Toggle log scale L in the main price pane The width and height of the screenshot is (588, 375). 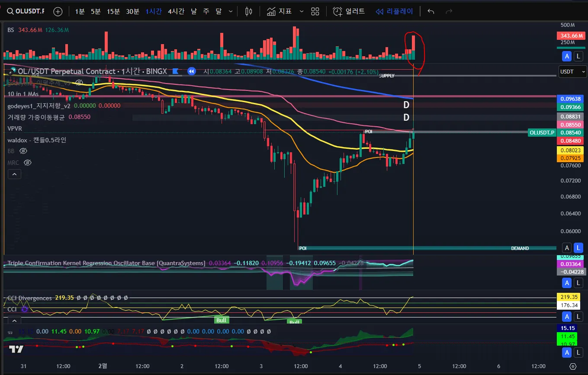(x=578, y=248)
